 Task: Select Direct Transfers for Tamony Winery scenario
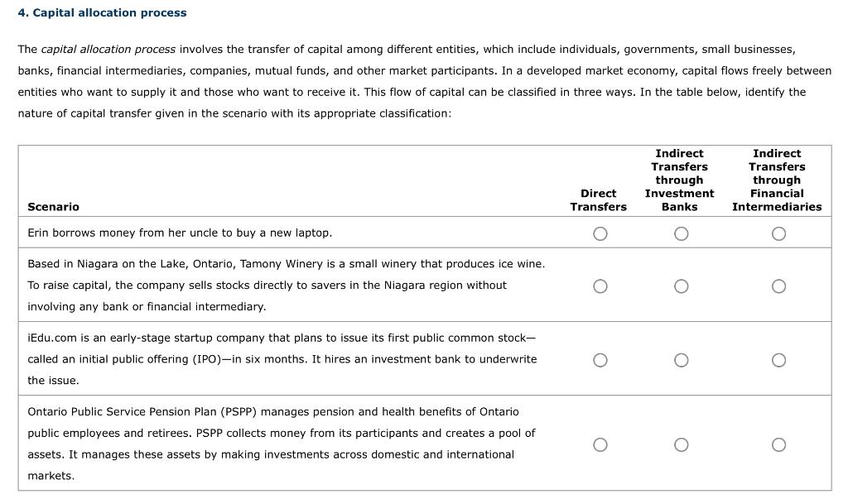600,286
